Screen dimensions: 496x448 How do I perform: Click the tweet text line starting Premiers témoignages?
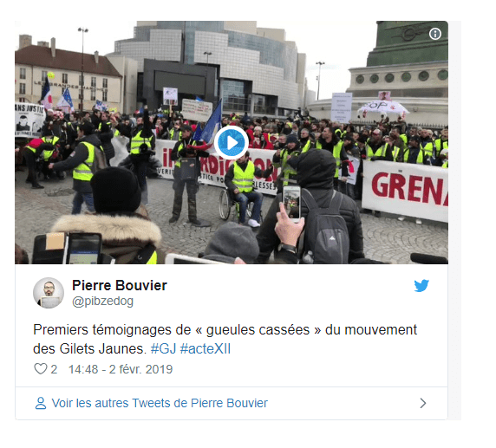225,330
